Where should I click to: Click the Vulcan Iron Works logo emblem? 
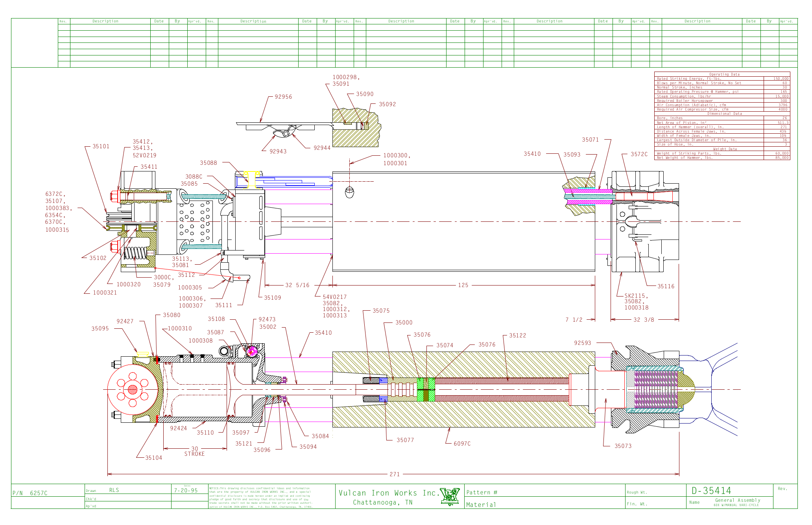pyautogui.click(x=450, y=496)
